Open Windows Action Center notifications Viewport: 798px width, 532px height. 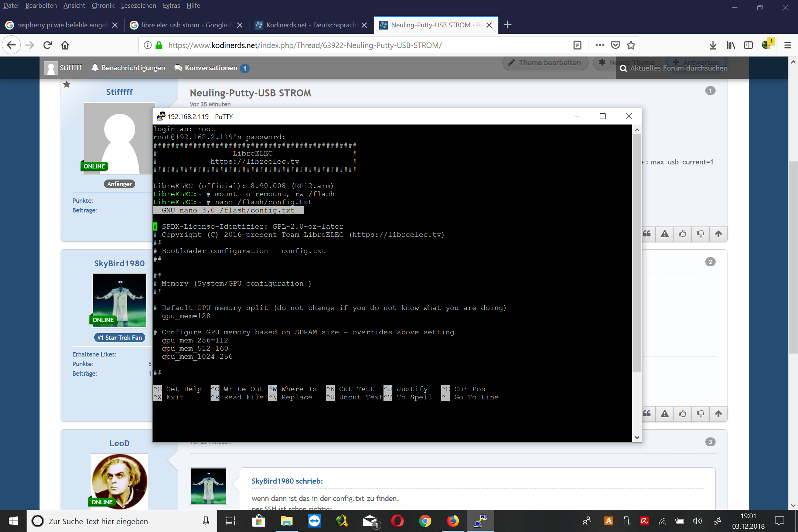[x=780, y=521]
